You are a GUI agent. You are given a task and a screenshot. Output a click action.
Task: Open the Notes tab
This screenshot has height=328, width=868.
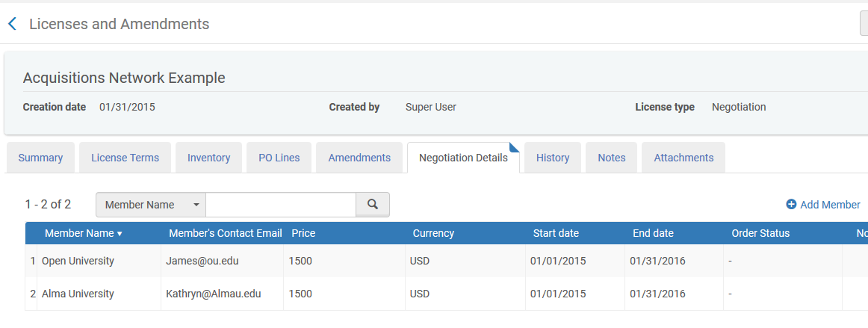[x=611, y=158]
